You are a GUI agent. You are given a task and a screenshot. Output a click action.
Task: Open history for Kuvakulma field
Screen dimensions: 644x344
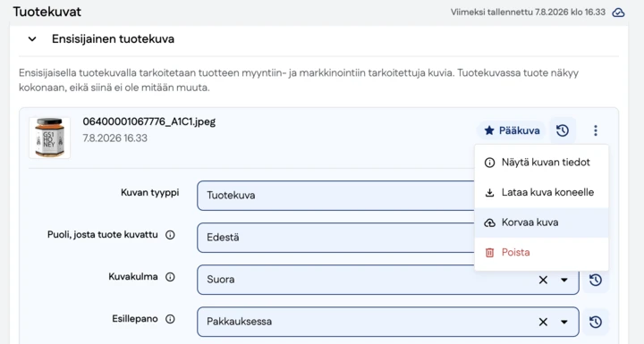coord(596,280)
